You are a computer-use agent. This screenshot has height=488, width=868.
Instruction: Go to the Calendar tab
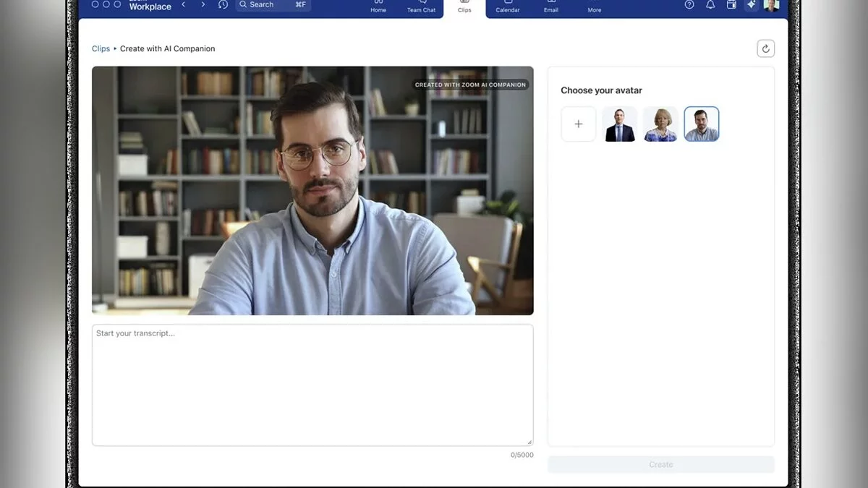[x=508, y=7]
